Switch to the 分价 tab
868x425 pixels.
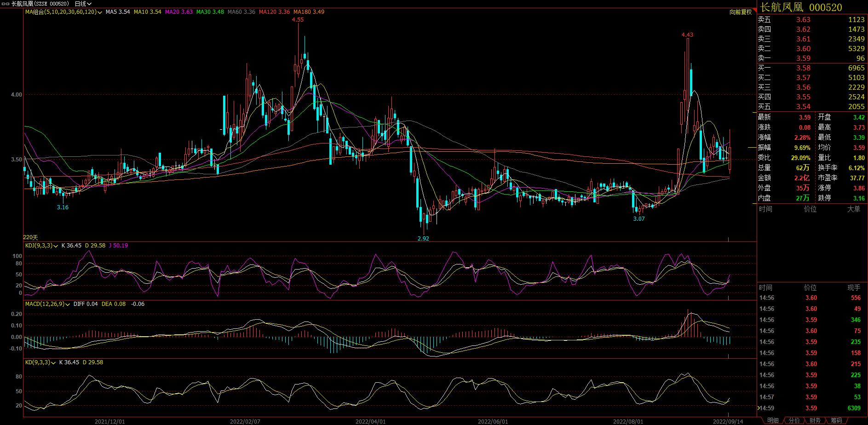(794, 420)
